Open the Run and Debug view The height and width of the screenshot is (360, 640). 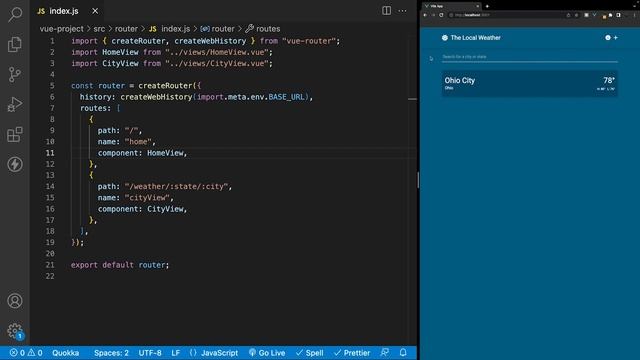click(x=15, y=104)
